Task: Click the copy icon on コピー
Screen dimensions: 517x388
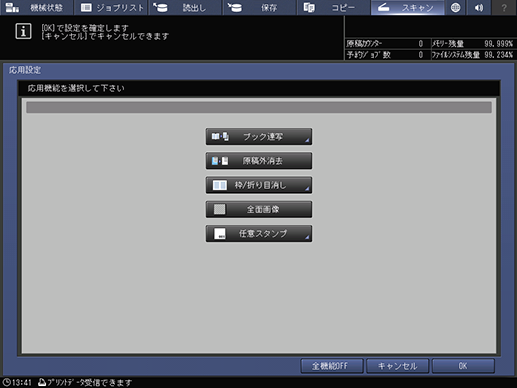Action: [309, 7]
